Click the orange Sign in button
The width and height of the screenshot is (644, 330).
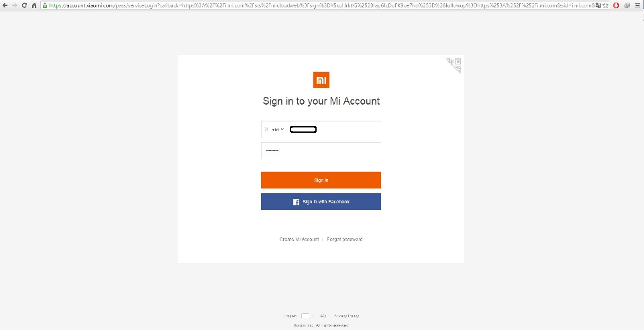(x=321, y=180)
